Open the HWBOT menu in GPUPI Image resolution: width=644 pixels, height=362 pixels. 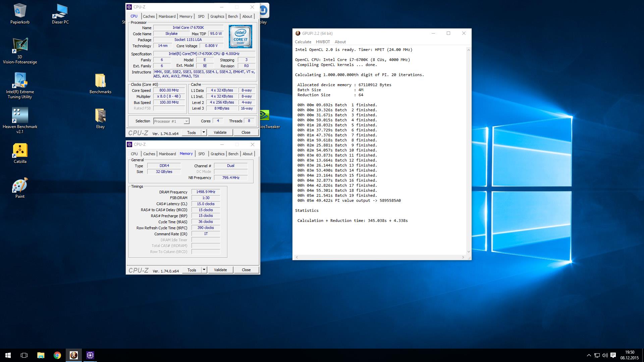[x=323, y=42]
